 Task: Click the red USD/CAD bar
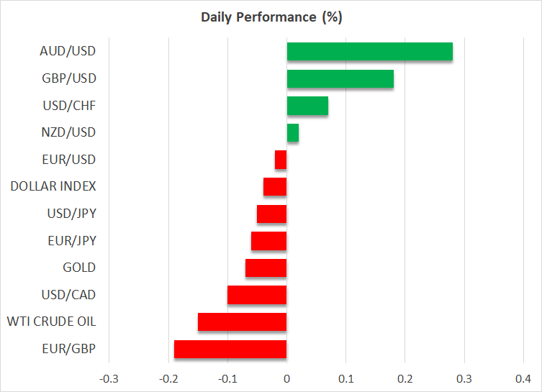point(257,295)
